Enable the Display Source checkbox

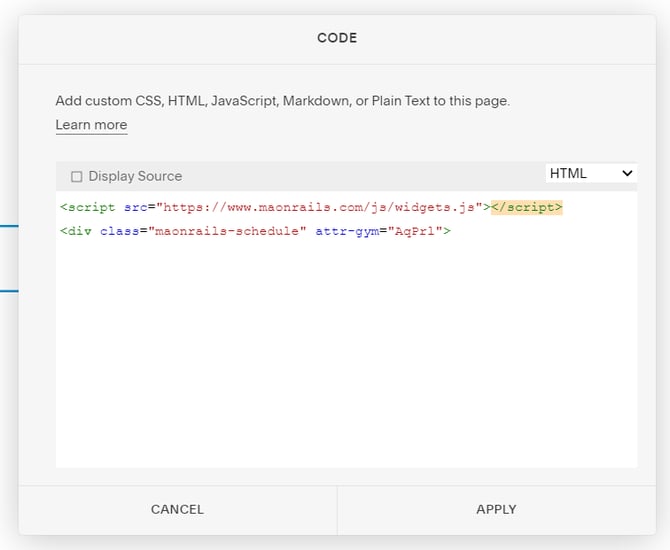pyautogui.click(x=77, y=177)
